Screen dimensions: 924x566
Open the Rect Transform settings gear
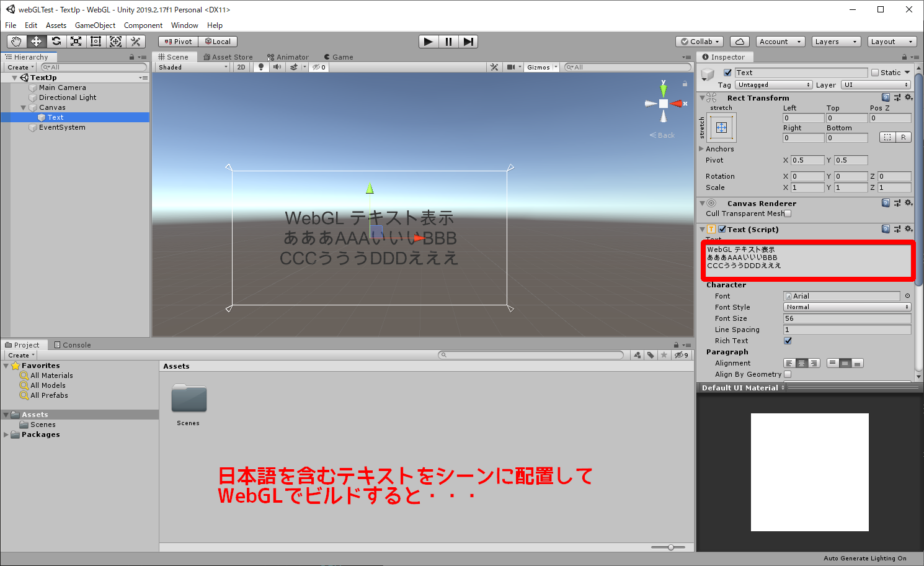[908, 97]
